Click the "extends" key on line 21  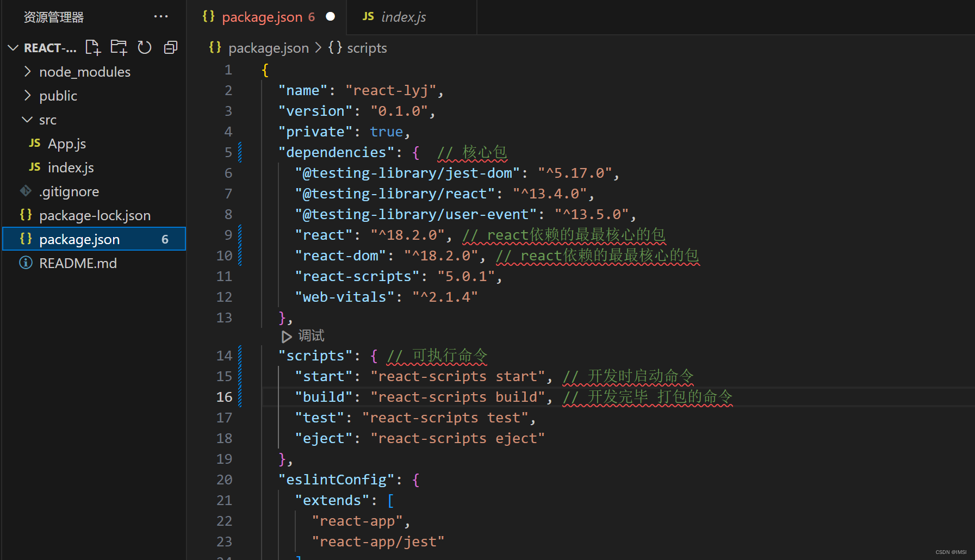pos(332,500)
